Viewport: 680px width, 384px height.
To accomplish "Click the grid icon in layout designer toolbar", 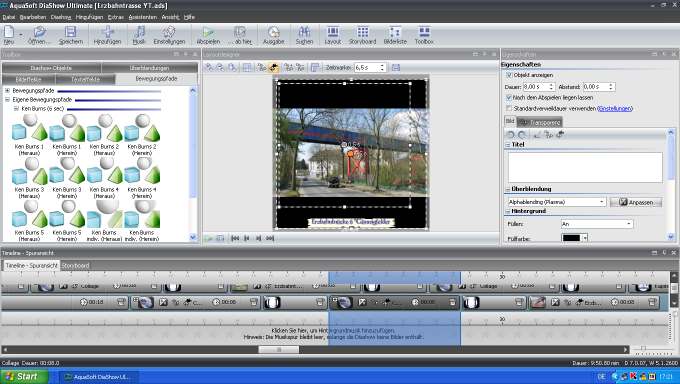I will click(247, 67).
